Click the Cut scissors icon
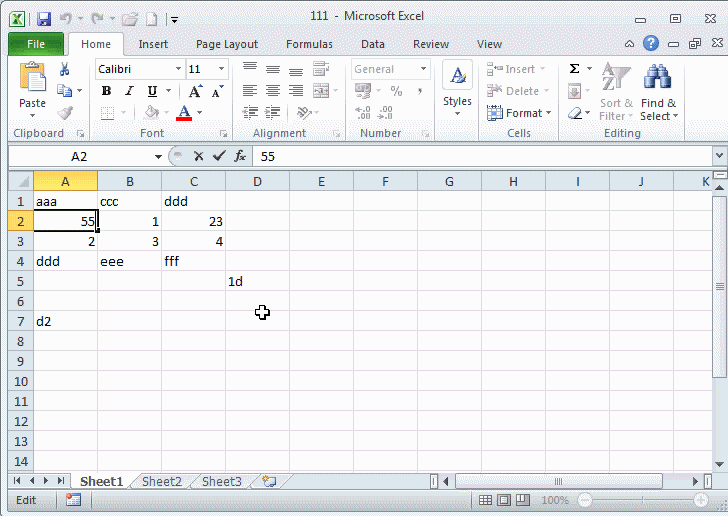Image resolution: width=728 pixels, height=516 pixels. (65, 69)
